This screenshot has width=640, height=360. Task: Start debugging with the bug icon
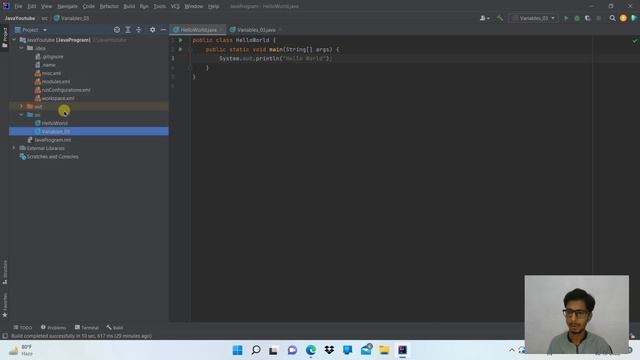pyautogui.click(x=577, y=18)
